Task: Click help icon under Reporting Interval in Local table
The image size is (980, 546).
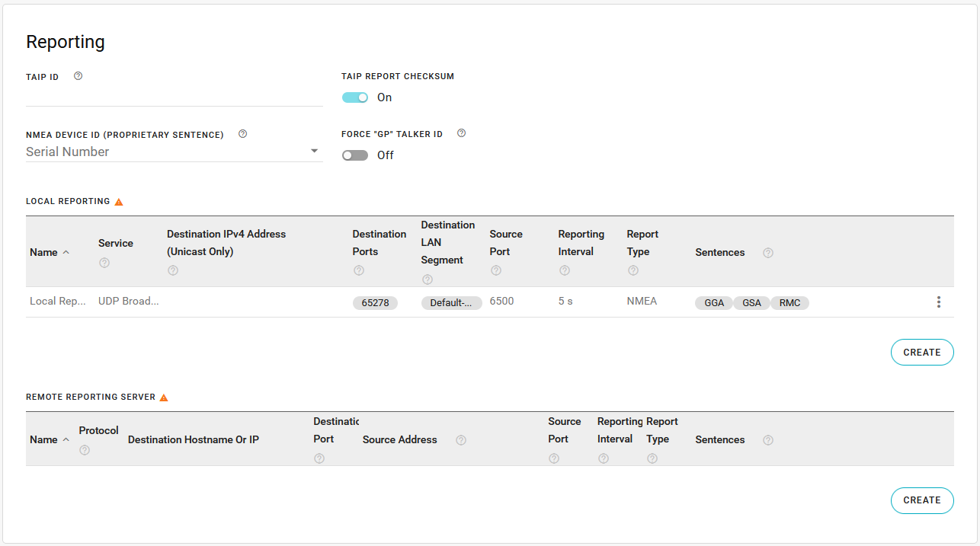Action: click(565, 270)
